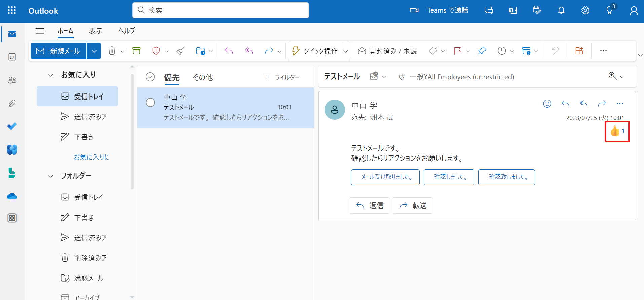
Task: Click the thumbs-up reaction count
Action: [x=617, y=132]
